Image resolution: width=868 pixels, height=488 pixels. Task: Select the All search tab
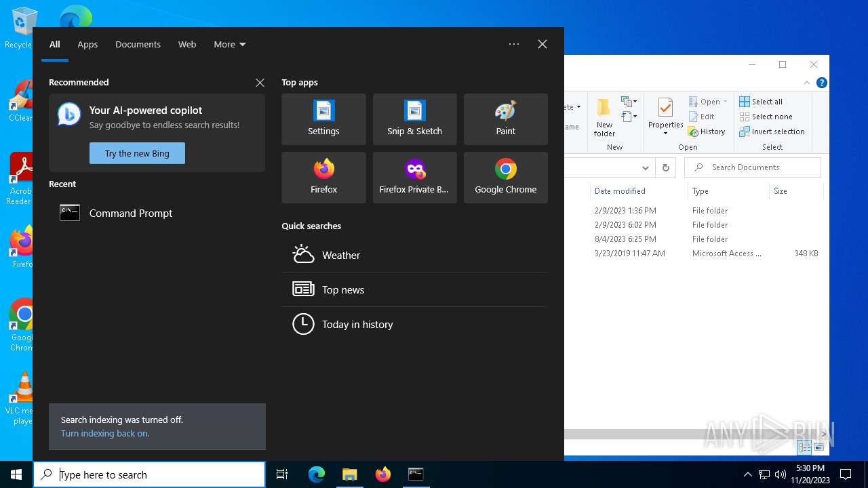pos(55,44)
